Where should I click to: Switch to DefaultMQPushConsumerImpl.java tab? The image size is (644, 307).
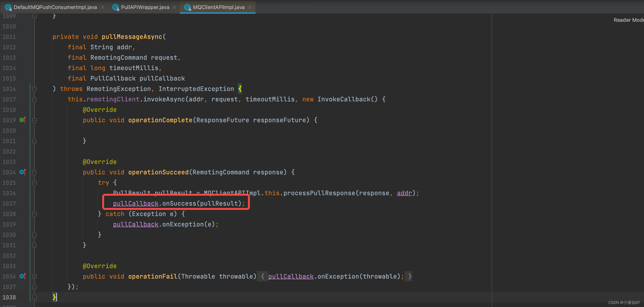(x=55, y=7)
